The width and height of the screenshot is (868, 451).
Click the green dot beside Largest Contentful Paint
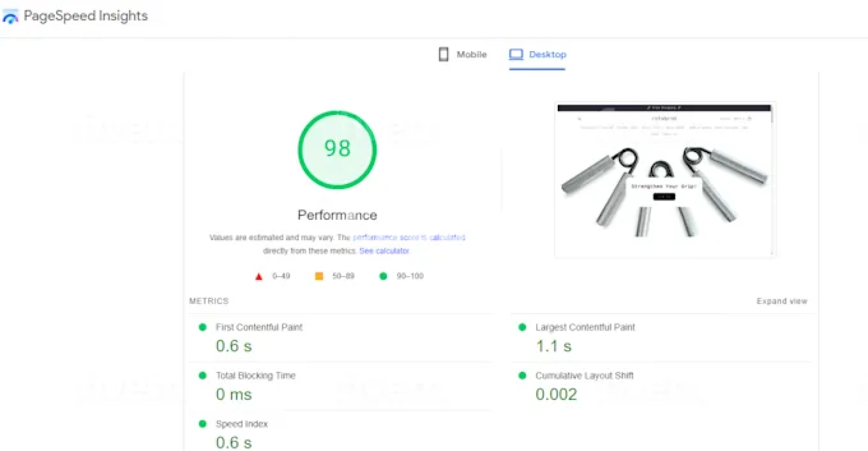522,327
